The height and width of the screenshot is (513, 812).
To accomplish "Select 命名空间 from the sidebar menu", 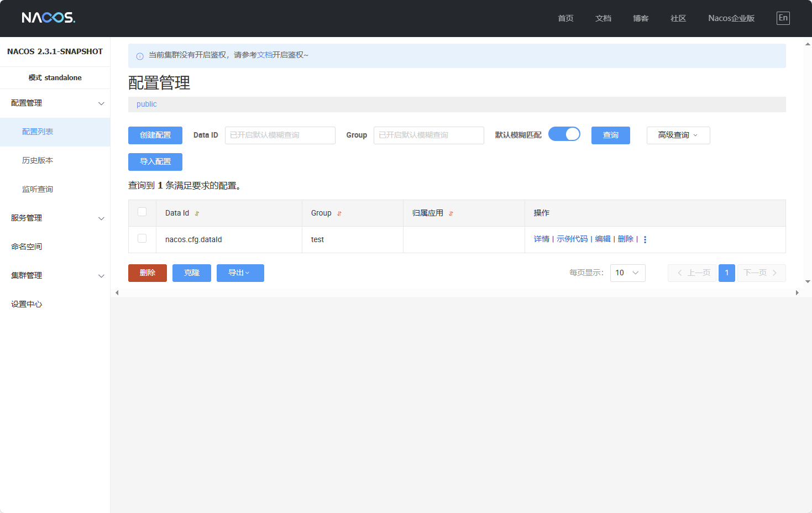I will (x=27, y=247).
